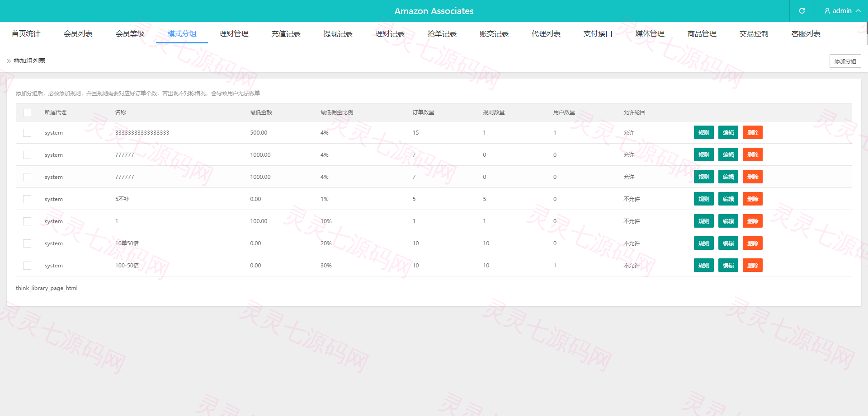Click the Amazon Associates title
The width and height of the screenshot is (868, 416).
(434, 11)
